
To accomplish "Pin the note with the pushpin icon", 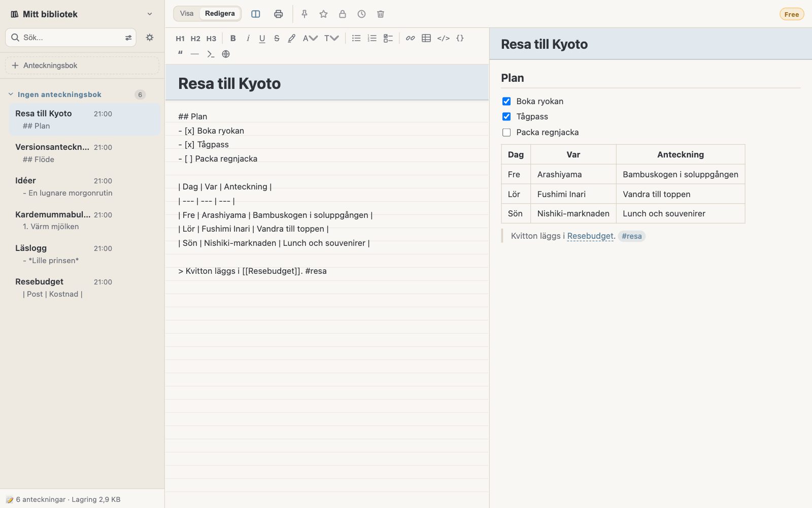I will 304,14.
